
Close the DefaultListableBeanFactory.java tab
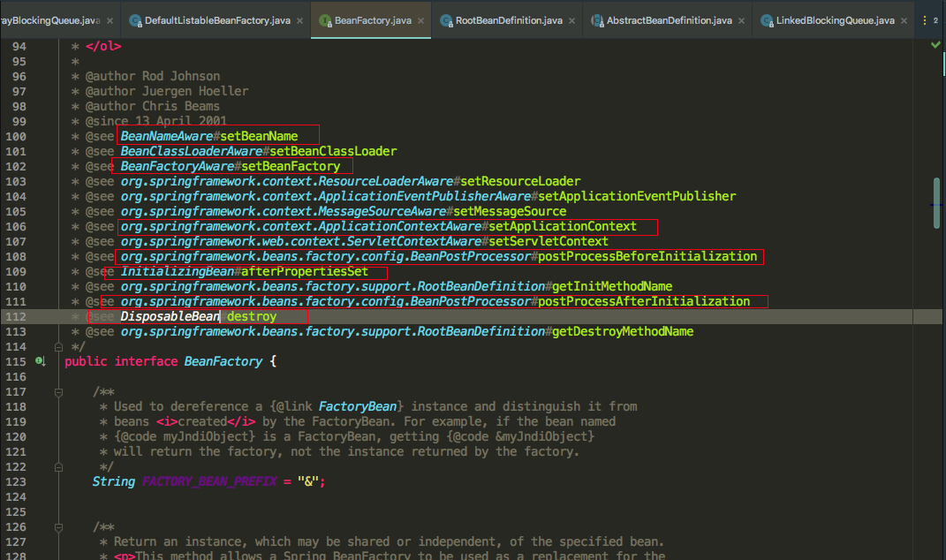click(x=299, y=20)
